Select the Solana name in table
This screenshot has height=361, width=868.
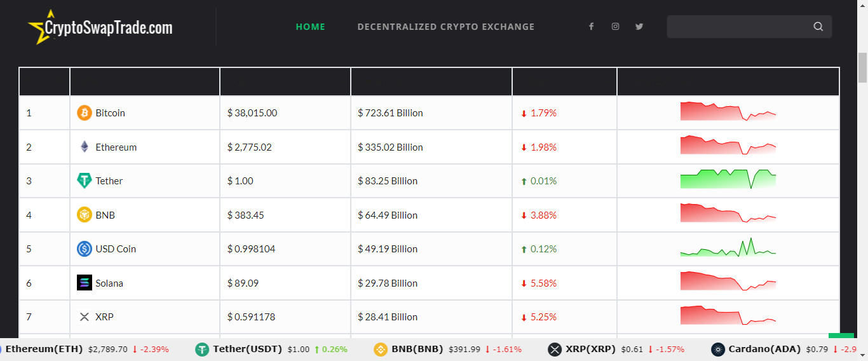[x=109, y=283]
